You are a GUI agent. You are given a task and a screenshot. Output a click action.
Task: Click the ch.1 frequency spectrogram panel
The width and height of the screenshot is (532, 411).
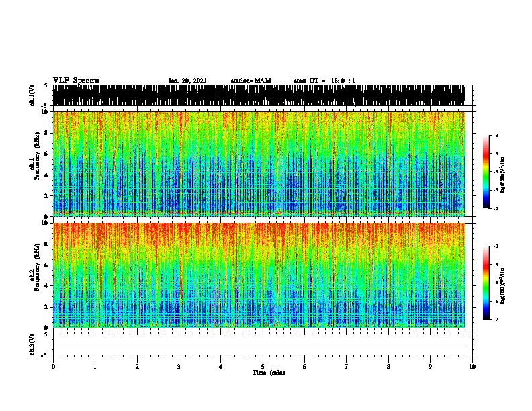click(x=259, y=164)
